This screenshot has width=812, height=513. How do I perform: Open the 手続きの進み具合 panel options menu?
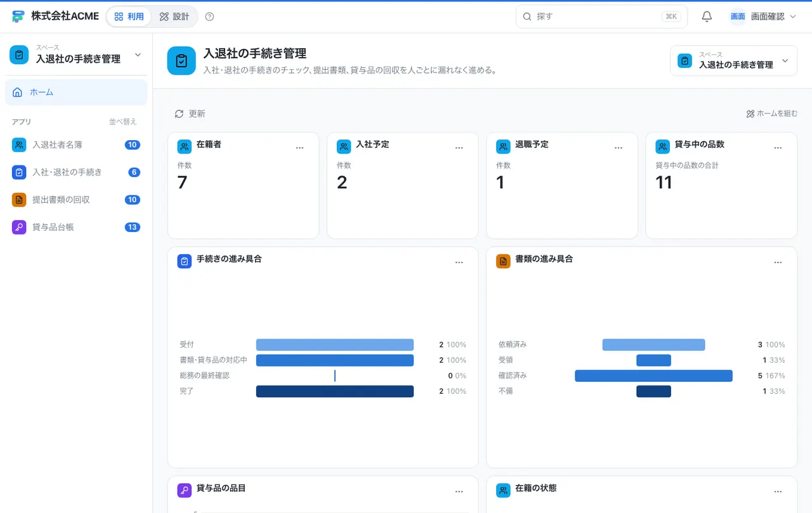pos(459,263)
